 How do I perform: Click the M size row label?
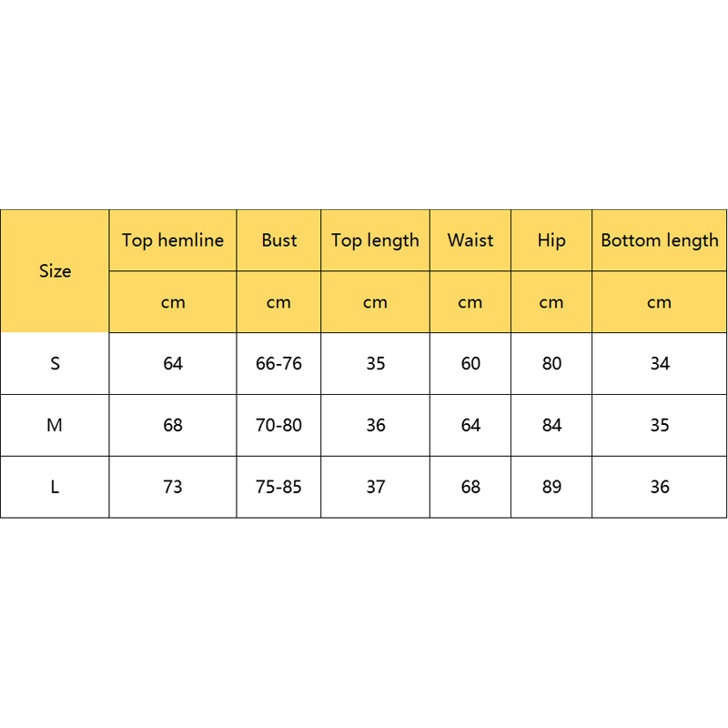click(55, 425)
